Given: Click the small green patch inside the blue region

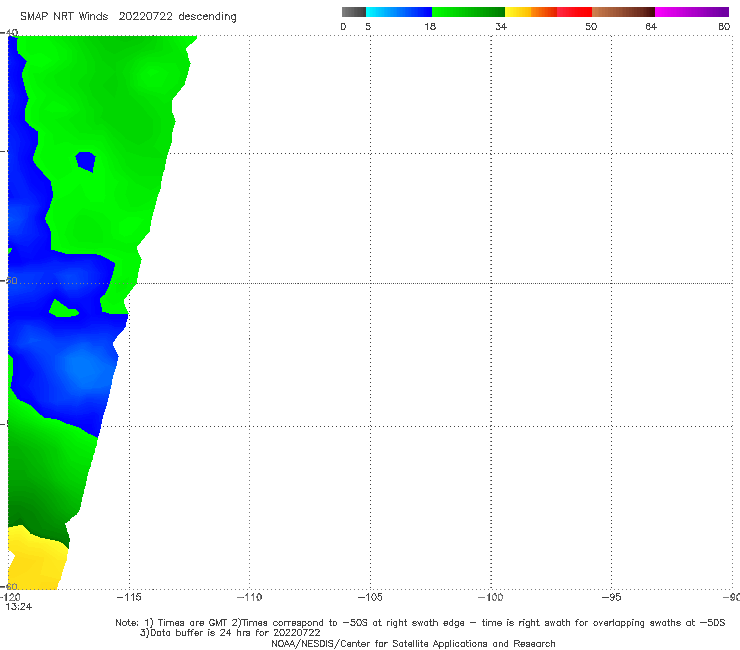Looking at the screenshot, I should 63,309.
